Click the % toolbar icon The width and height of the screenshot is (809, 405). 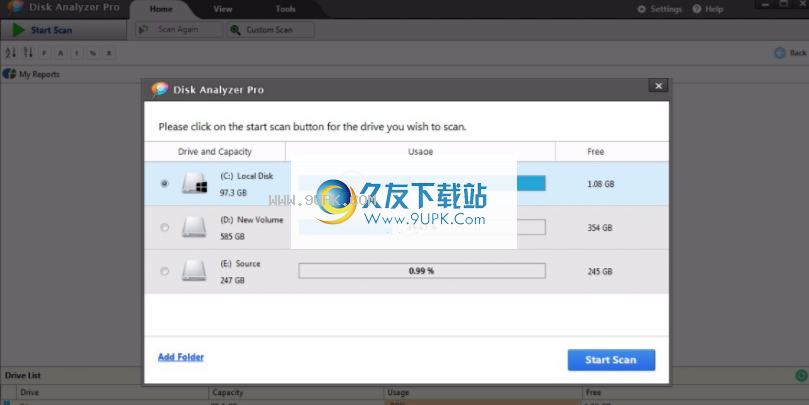(x=92, y=53)
